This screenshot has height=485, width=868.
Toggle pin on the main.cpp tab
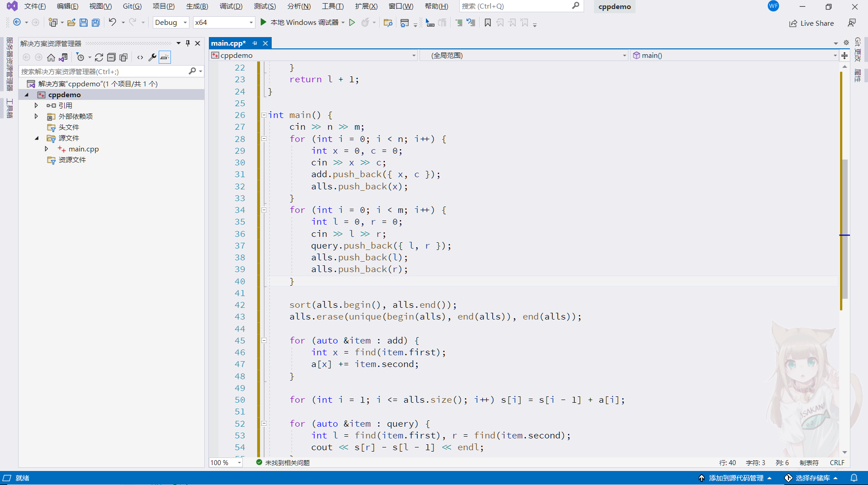click(255, 43)
